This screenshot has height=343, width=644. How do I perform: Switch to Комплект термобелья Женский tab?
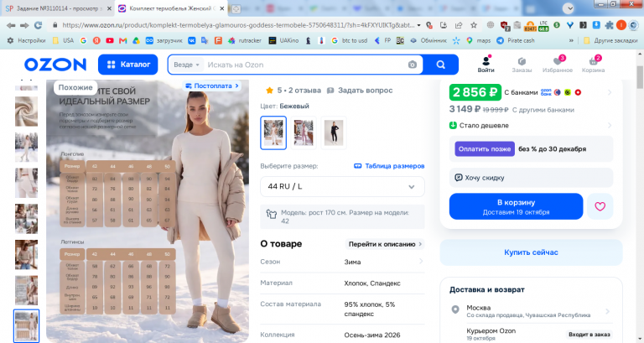(x=169, y=8)
